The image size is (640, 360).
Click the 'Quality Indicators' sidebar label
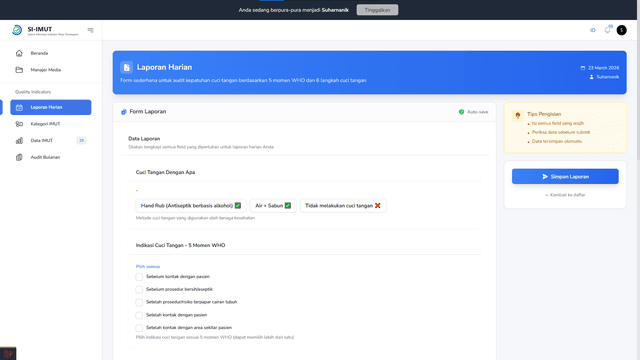tap(33, 92)
